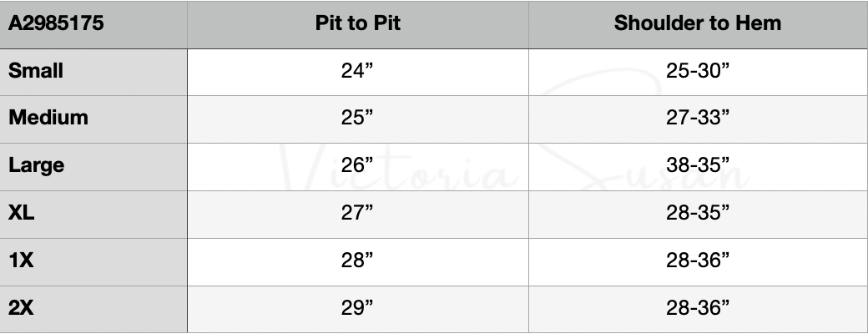Click the 25” pit to pit cell
The height and width of the screenshot is (334, 868).
357,118
